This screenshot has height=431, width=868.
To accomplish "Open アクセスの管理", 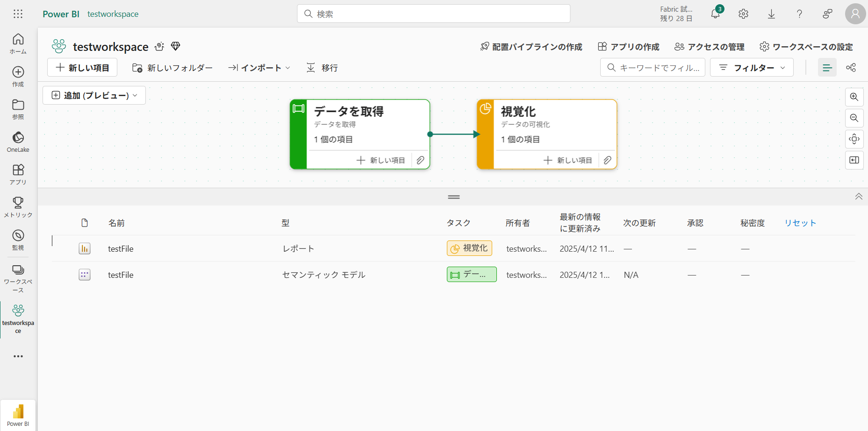I will (710, 47).
